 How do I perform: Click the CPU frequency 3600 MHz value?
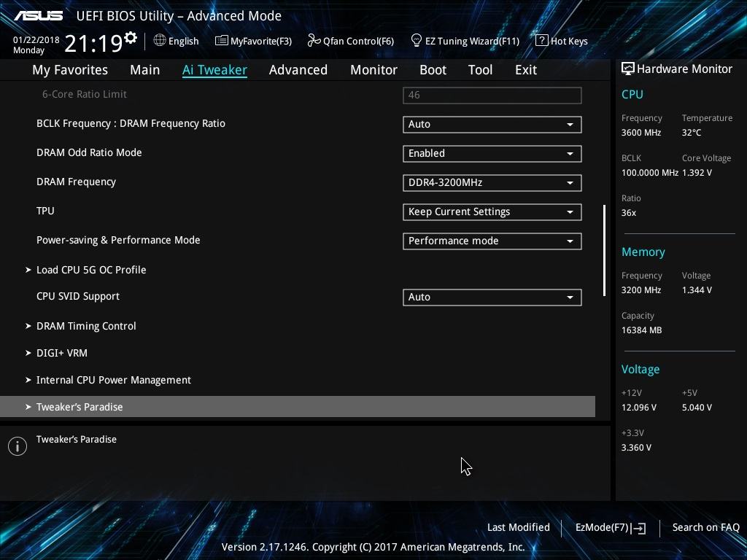tap(640, 133)
